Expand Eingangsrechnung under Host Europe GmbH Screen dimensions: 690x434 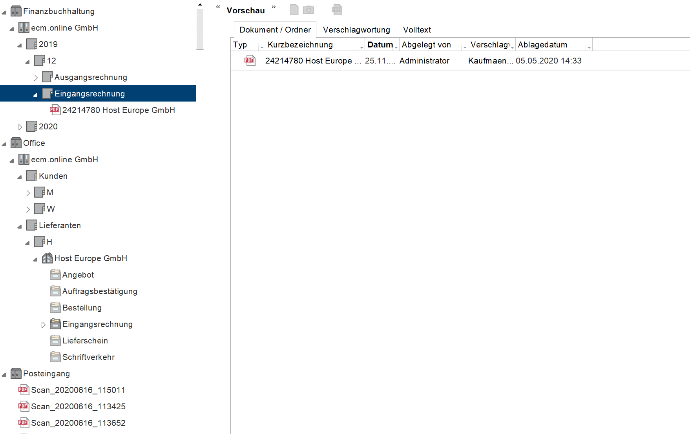click(43, 324)
